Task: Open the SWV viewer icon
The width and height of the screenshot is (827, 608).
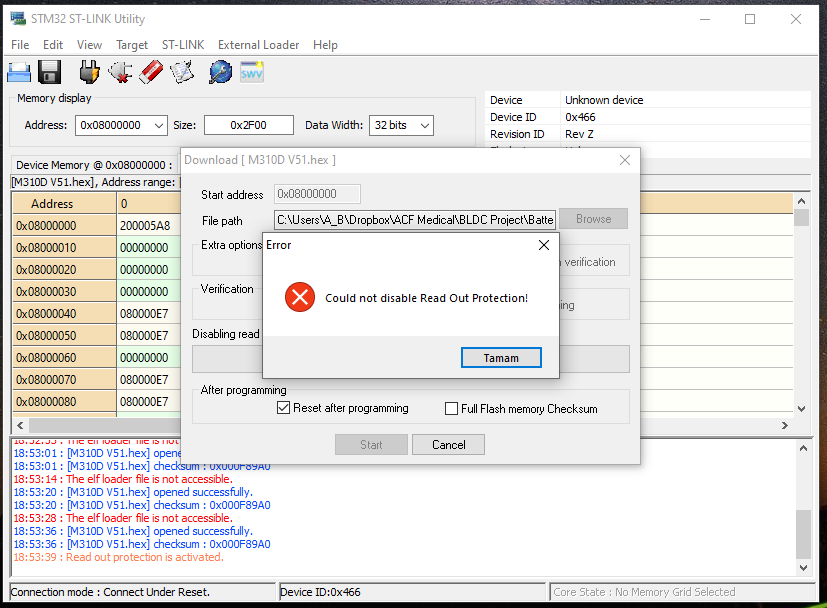Action: pyautogui.click(x=252, y=72)
